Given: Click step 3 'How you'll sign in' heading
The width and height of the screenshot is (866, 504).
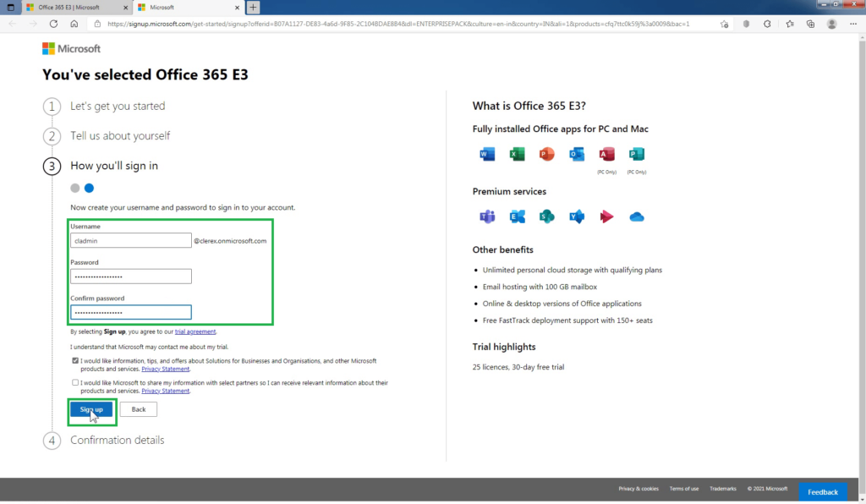Looking at the screenshot, I should click(114, 166).
